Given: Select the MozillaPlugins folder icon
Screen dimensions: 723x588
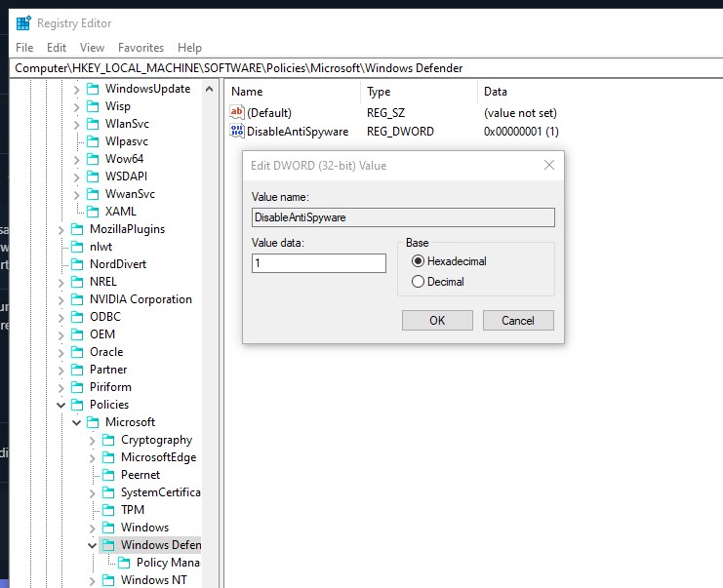Looking at the screenshot, I should 77,229.
